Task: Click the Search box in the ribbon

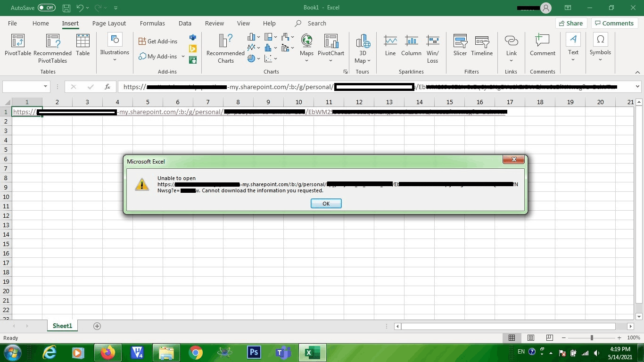Action: 311,23
